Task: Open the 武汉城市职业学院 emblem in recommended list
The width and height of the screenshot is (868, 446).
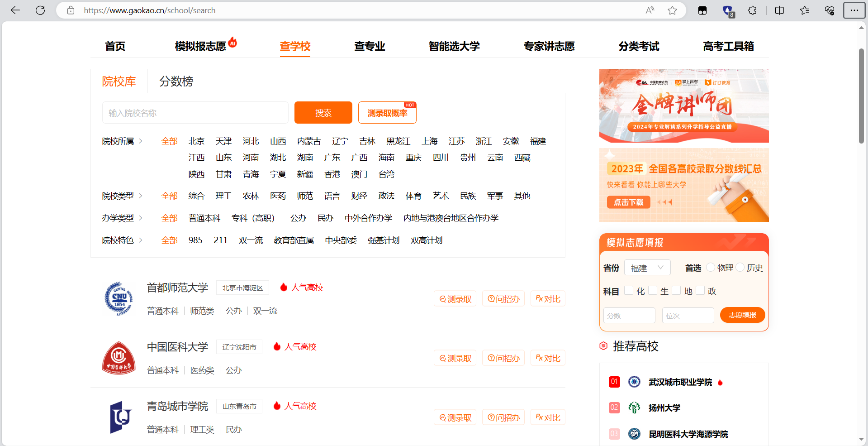Action: pyautogui.click(x=634, y=382)
